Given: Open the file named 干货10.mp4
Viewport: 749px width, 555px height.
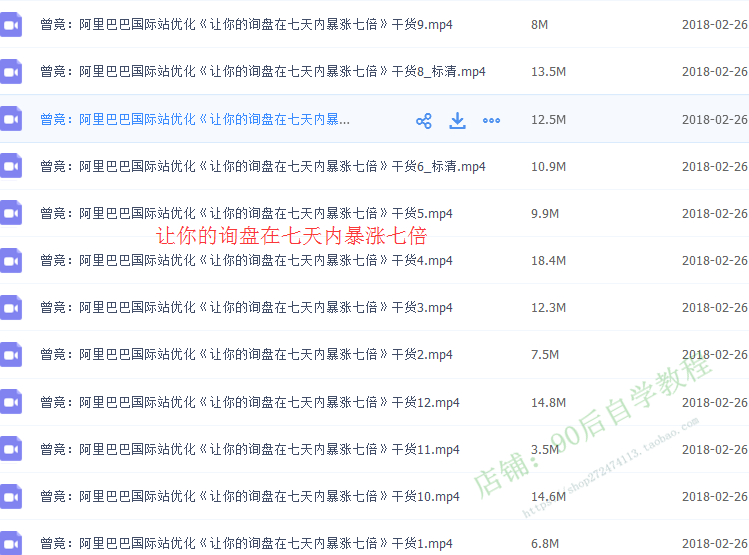Looking at the screenshot, I should 250,497.
